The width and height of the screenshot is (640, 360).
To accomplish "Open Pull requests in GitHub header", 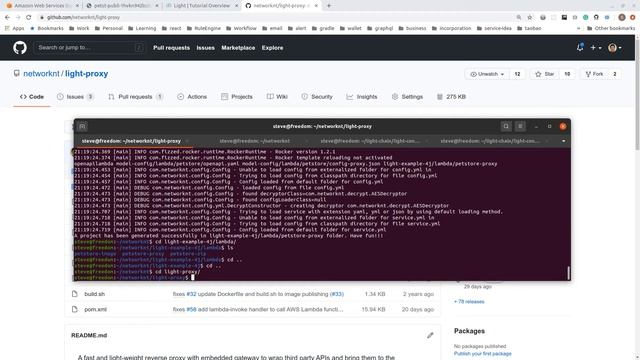I will click(171, 48).
